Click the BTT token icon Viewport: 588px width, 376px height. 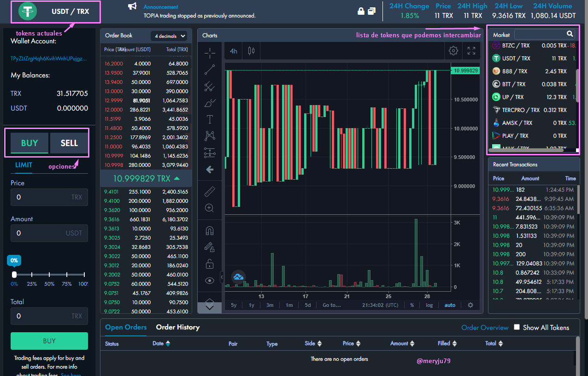(496, 84)
